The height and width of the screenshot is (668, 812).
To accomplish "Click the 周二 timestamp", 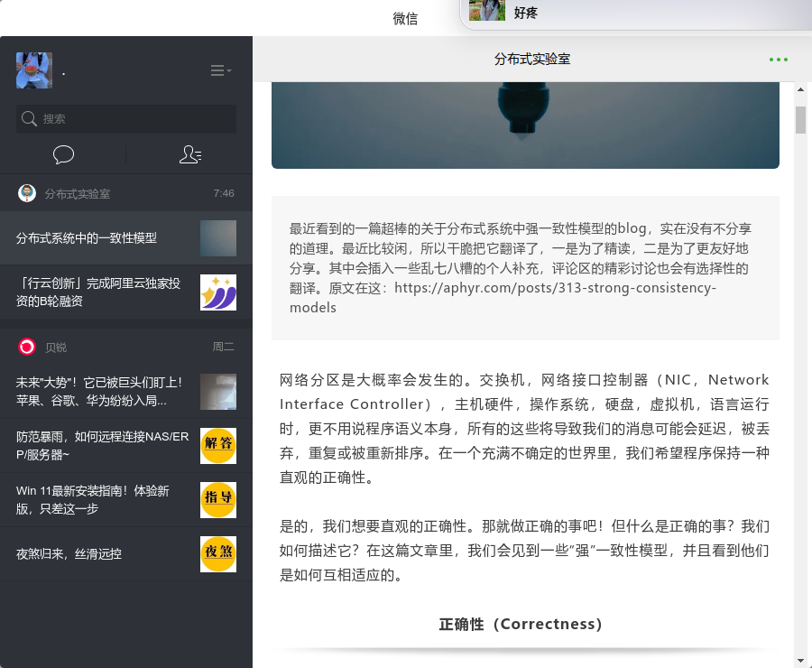I will click(223, 347).
